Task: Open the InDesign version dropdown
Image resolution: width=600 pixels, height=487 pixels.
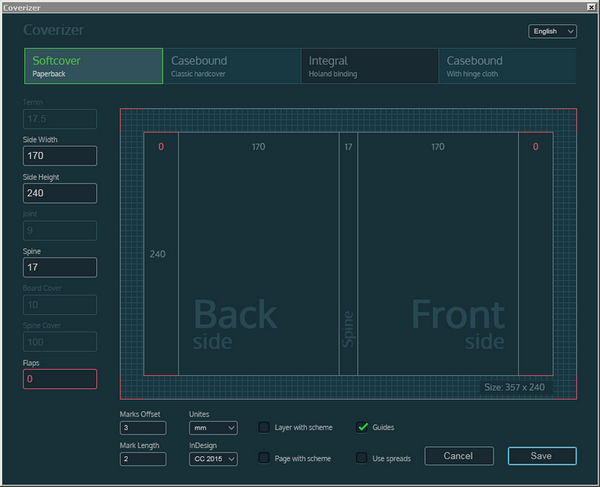Action: click(213, 459)
